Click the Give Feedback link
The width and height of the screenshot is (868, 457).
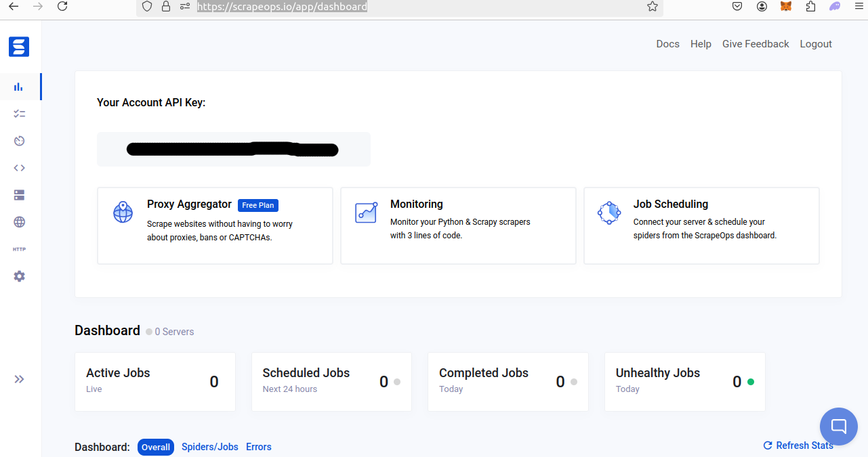[x=756, y=44]
